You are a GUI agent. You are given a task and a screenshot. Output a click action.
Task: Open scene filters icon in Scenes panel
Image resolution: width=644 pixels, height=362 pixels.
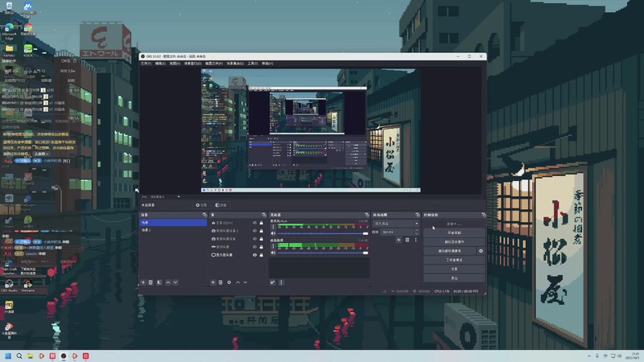[159, 282]
